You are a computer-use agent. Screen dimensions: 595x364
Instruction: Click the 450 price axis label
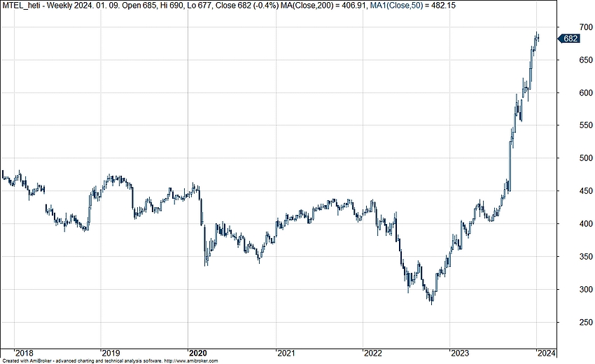tap(586, 191)
